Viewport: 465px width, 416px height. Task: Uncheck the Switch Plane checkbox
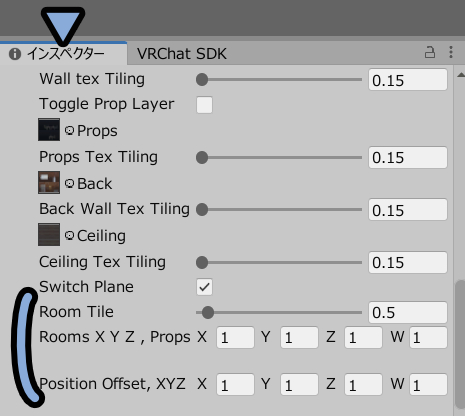204,287
